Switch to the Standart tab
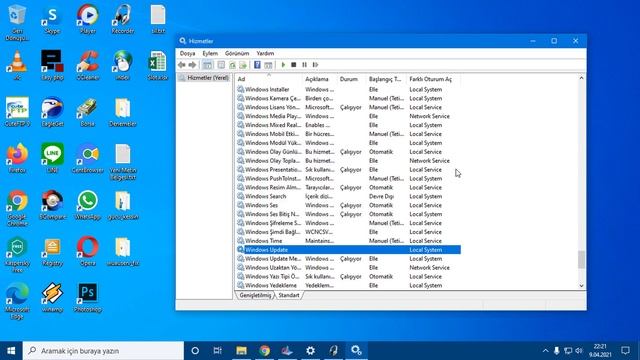 coord(289,295)
